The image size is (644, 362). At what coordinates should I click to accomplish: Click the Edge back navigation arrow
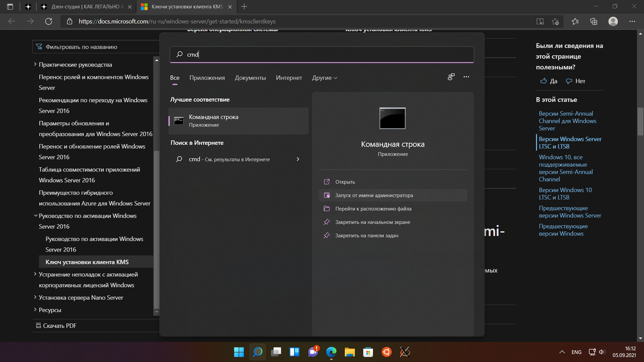[x=12, y=21]
